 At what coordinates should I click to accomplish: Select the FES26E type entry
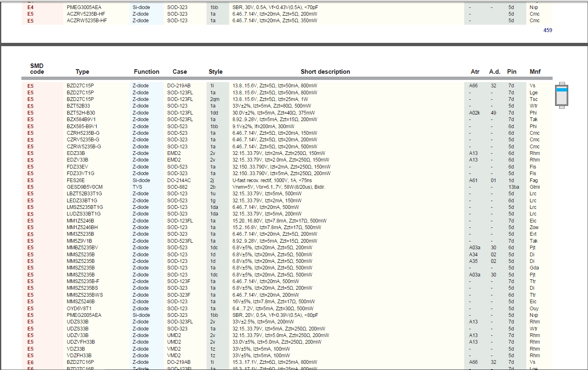(76, 180)
